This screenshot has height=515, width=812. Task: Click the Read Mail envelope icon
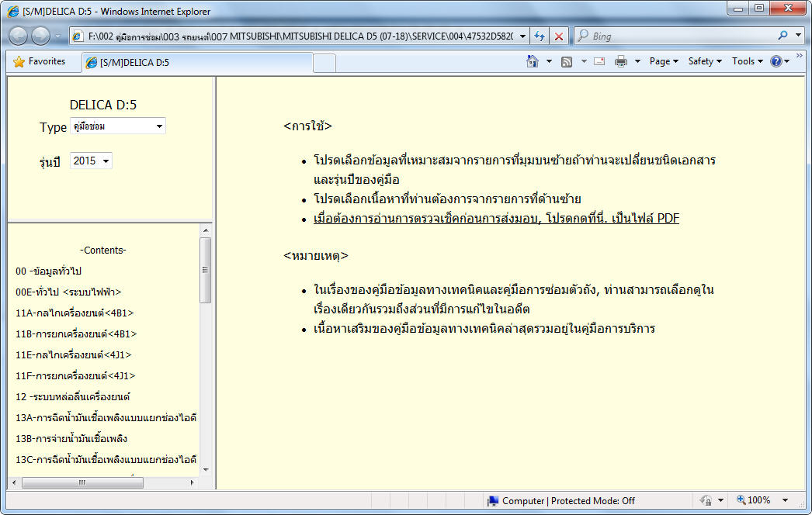pyautogui.click(x=599, y=61)
